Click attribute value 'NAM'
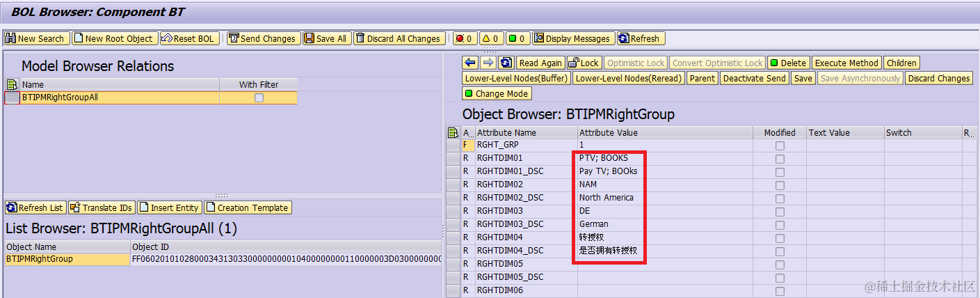The height and width of the screenshot is (298, 980). 588,185
